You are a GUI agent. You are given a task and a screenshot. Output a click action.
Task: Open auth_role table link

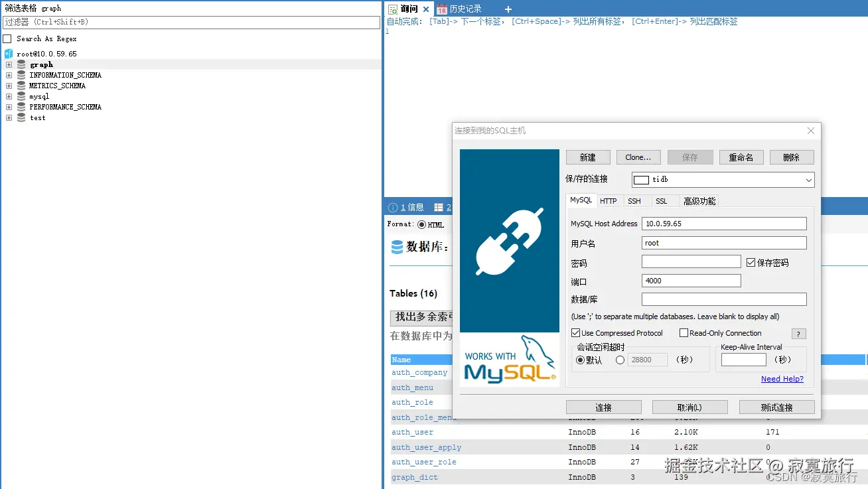pyautogui.click(x=412, y=402)
